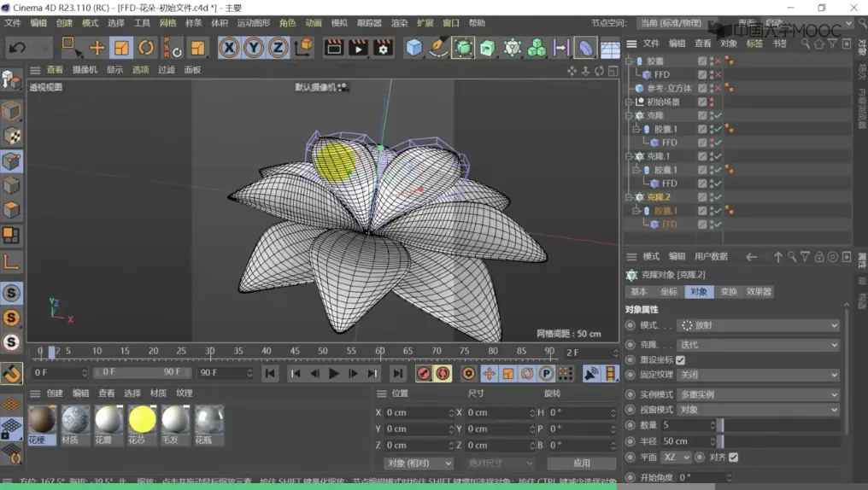Viewport: 868px width, 490px height.
Task: Toggle the green enable check for 克隆.1
Action: (718, 156)
